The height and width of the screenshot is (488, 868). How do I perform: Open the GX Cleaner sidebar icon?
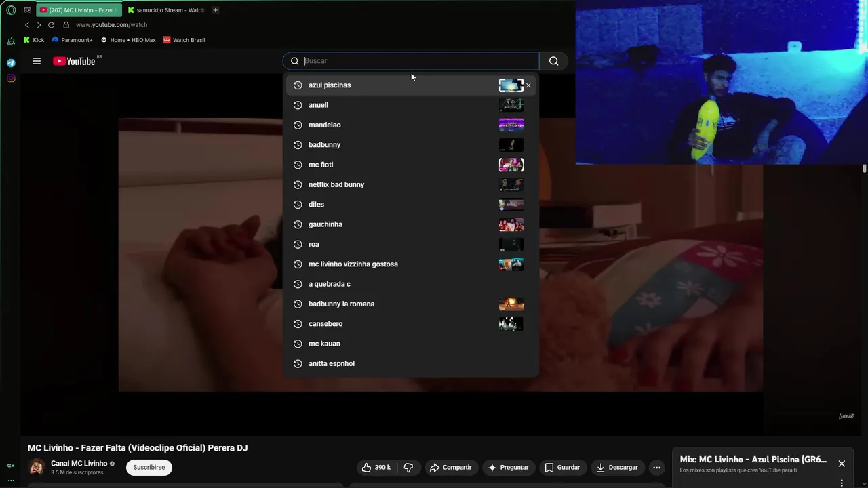click(x=11, y=41)
